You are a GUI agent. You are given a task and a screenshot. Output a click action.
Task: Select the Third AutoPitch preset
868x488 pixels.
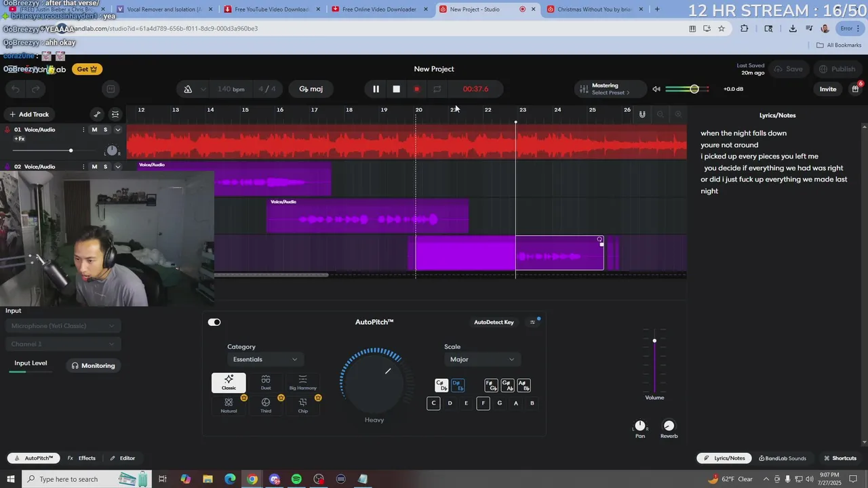pyautogui.click(x=266, y=405)
